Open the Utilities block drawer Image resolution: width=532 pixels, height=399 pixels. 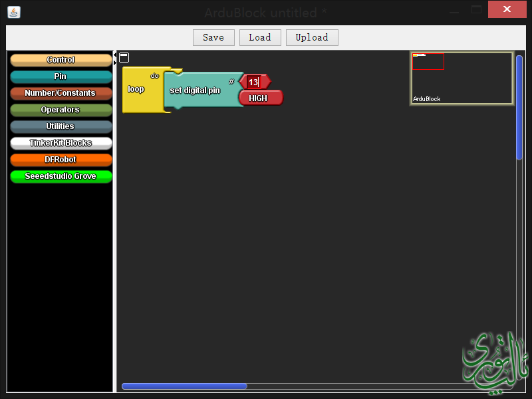[x=61, y=126]
